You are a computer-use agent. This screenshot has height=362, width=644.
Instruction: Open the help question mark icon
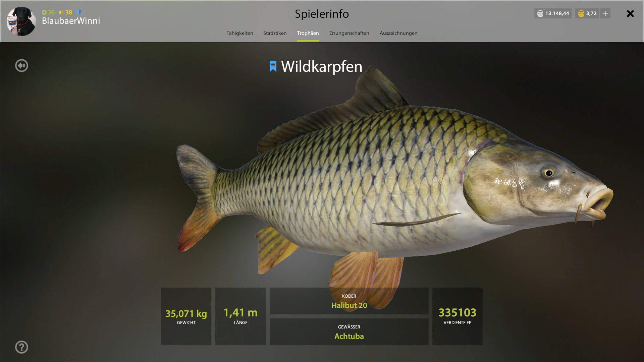(21, 347)
